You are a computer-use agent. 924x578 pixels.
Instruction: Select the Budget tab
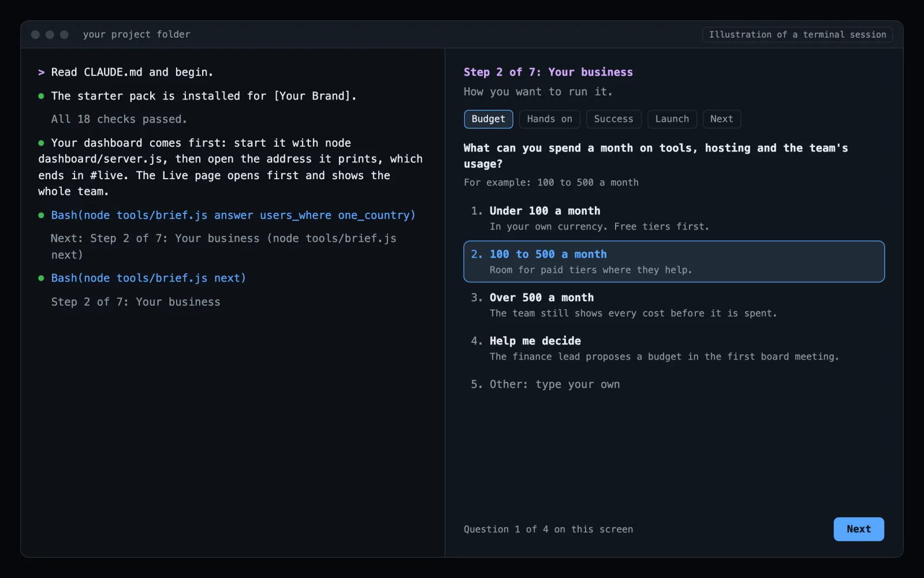point(488,119)
